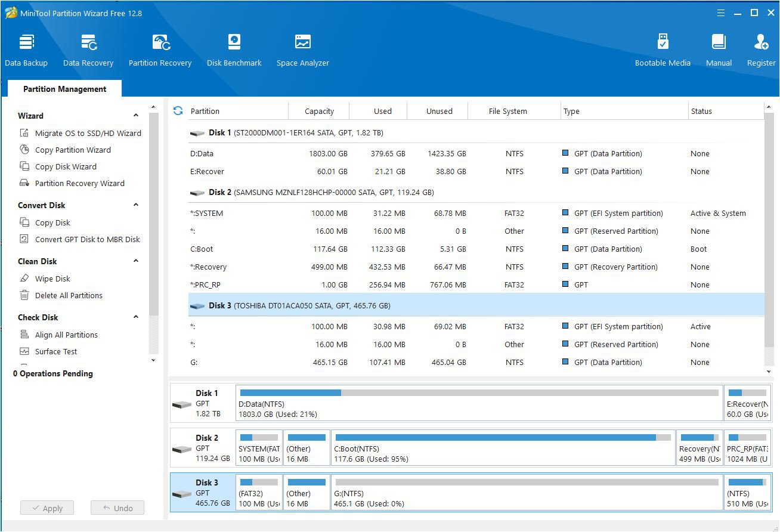The image size is (780, 532).
Task: Select the *:Recovery partition row
Action: click(476, 267)
